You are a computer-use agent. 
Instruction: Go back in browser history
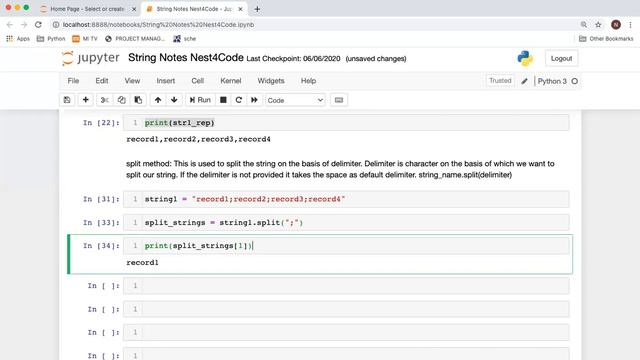pos(10,24)
